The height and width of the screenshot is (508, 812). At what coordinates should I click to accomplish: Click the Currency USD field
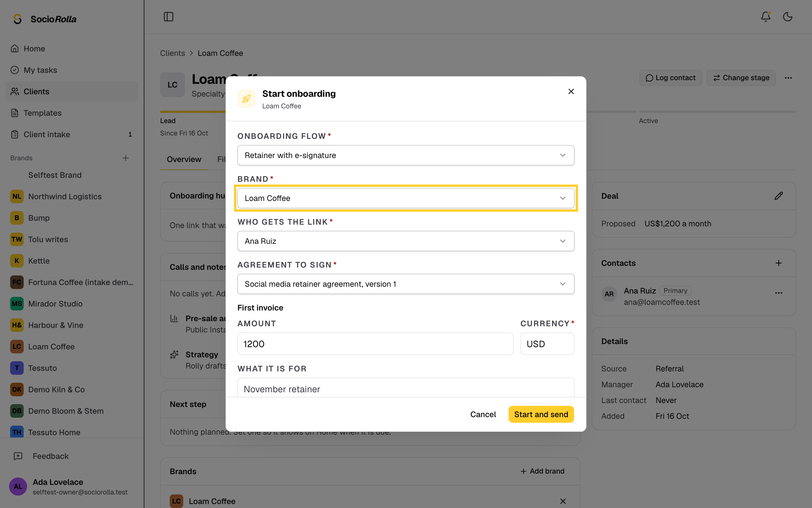(547, 344)
